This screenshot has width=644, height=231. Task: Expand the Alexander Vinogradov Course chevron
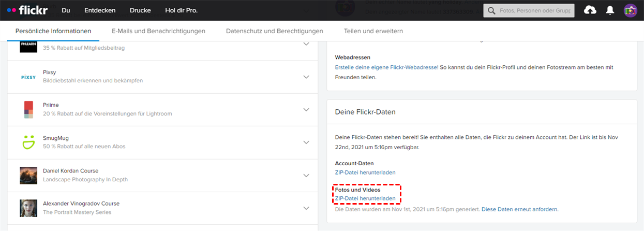coord(306,208)
